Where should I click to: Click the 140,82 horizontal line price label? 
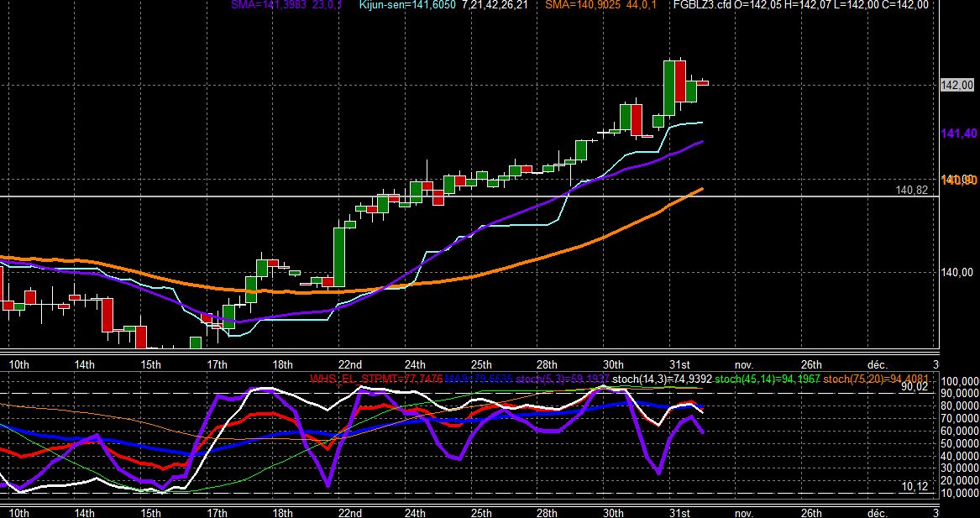point(911,190)
